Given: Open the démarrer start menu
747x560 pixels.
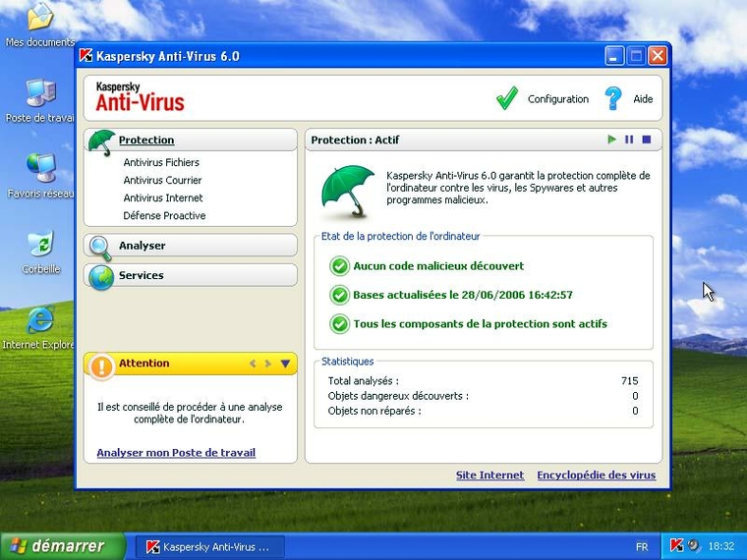Looking at the screenshot, I should coord(62,545).
